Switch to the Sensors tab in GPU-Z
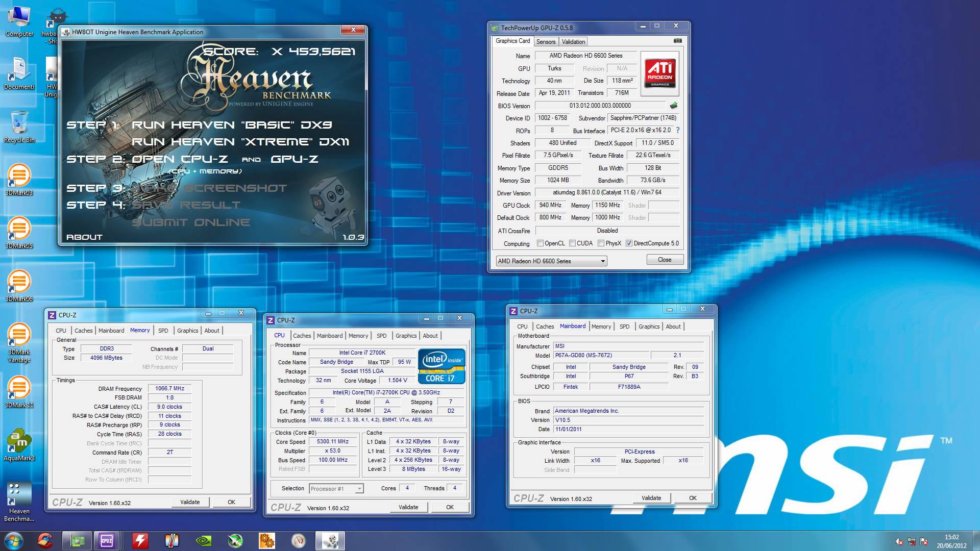This screenshot has width=980, height=551. 546,42
